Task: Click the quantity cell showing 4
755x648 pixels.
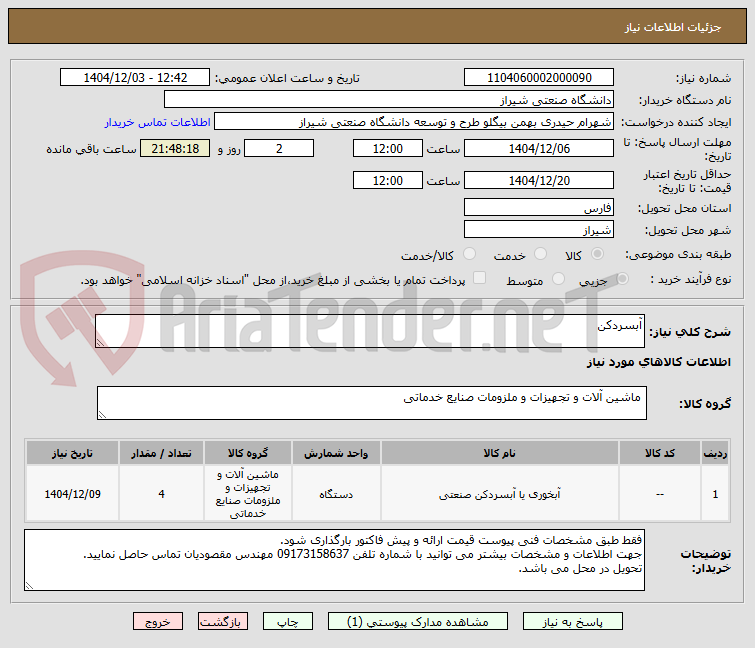Action: click(161, 494)
